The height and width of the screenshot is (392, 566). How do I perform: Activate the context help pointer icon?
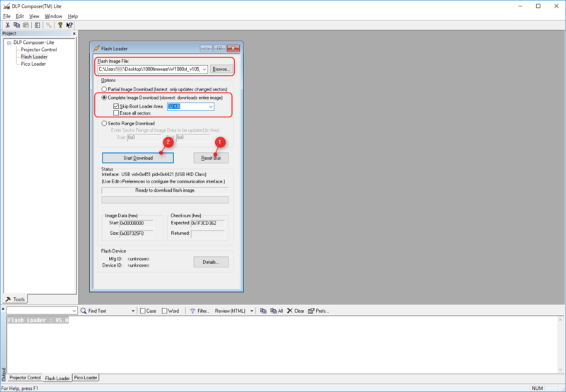pyautogui.click(x=69, y=25)
